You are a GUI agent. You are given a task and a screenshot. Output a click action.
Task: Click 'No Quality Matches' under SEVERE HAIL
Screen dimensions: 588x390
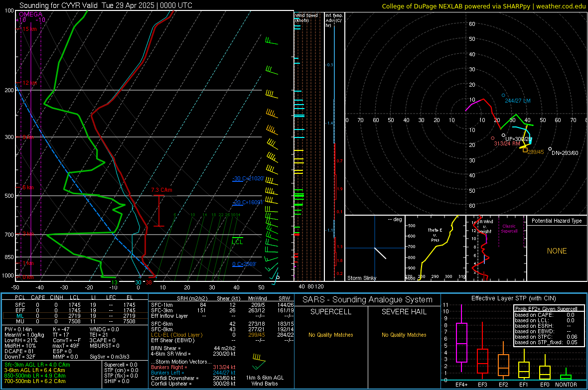[x=404, y=335]
